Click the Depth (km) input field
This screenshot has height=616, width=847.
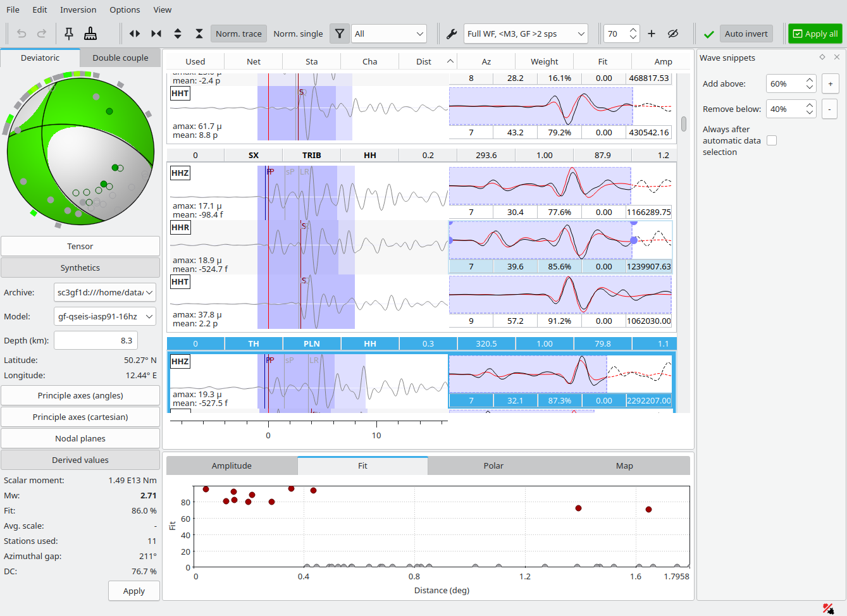96,340
